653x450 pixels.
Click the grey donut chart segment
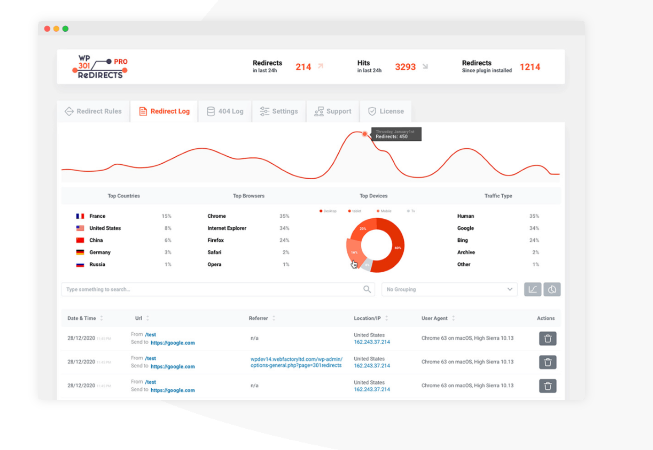(366, 265)
